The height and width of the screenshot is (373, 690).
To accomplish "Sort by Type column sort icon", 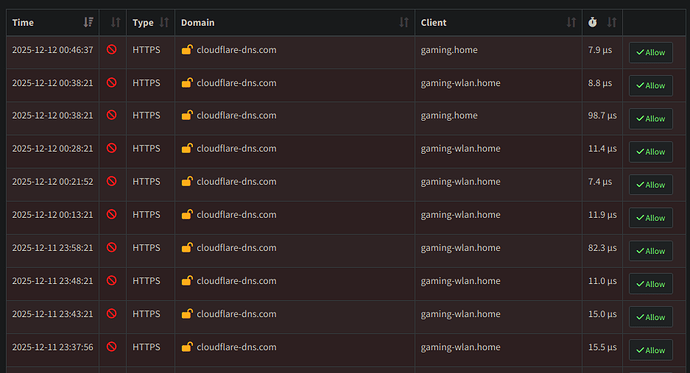I will [x=164, y=22].
